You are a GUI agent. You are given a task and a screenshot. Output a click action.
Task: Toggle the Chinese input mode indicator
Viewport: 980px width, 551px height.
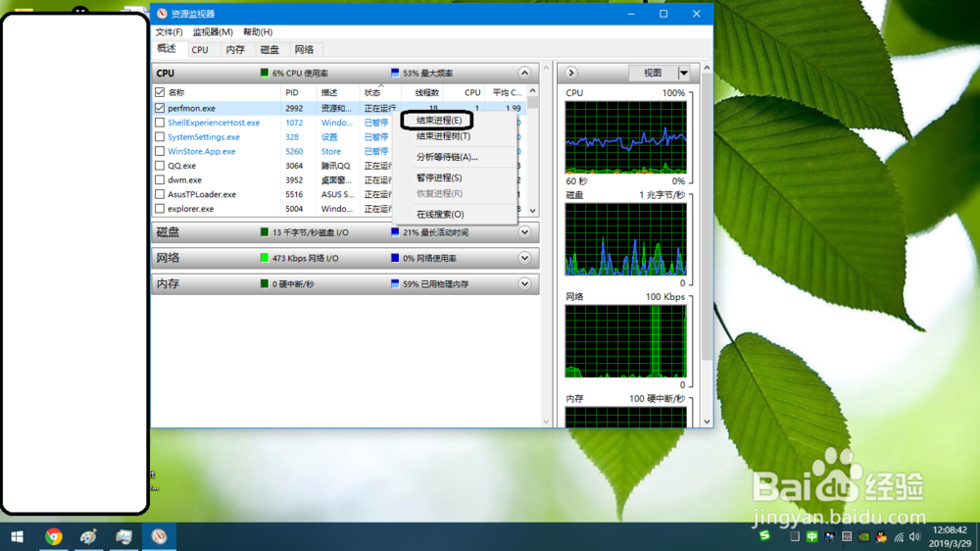(x=811, y=536)
